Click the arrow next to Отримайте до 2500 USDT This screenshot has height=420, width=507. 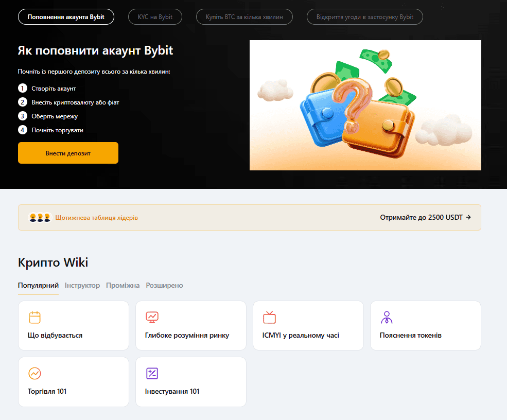click(x=468, y=217)
